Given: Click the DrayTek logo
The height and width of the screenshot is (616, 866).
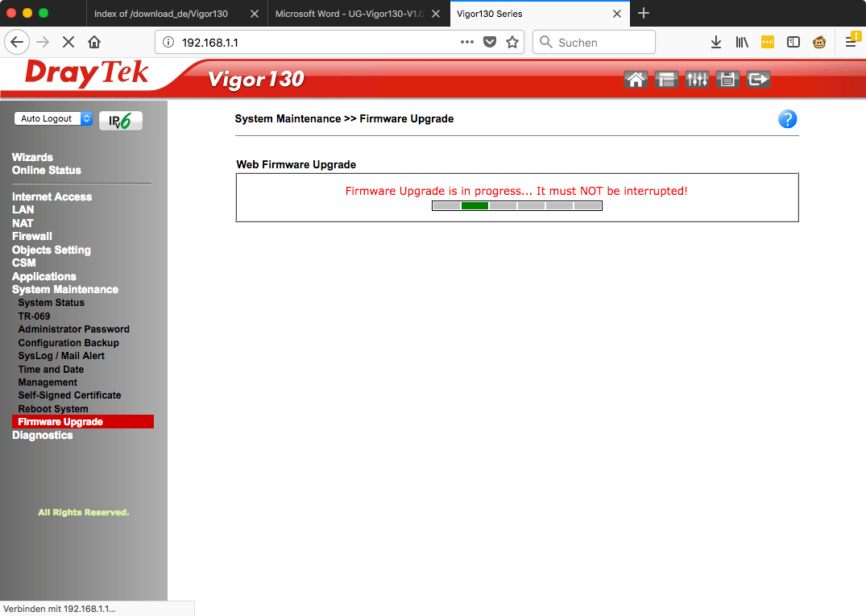Looking at the screenshot, I should tap(87, 73).
